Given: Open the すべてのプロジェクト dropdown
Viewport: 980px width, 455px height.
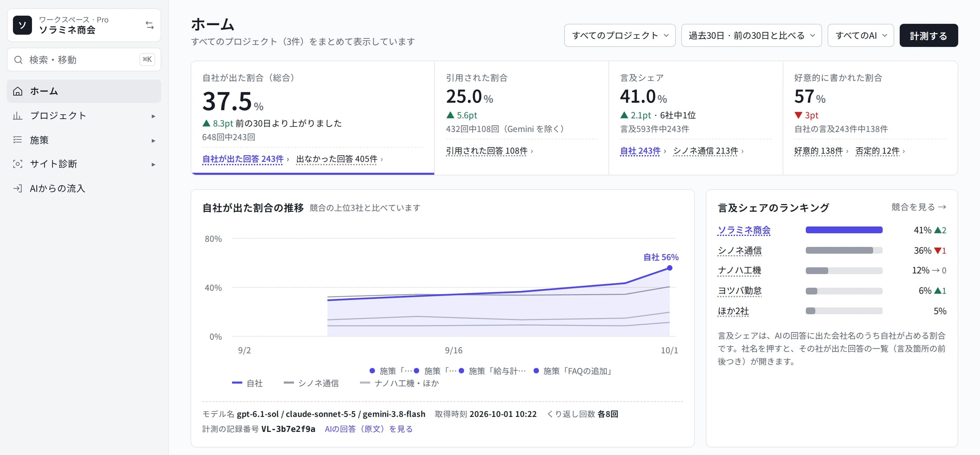Looking at the screenshot, I should (x=619, y=35).
